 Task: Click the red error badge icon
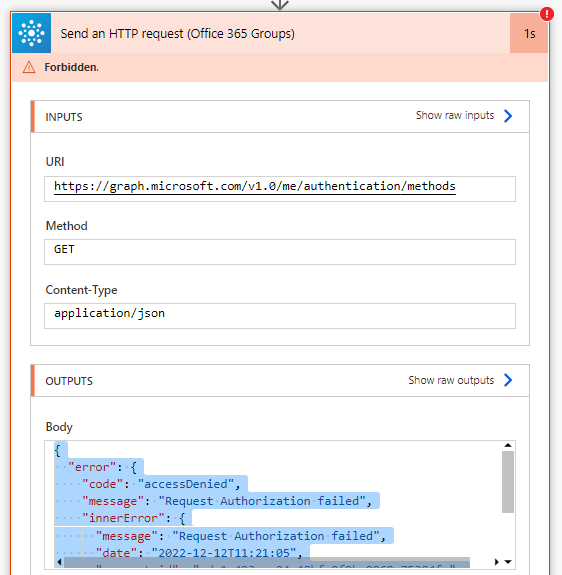tap(547, 14)
